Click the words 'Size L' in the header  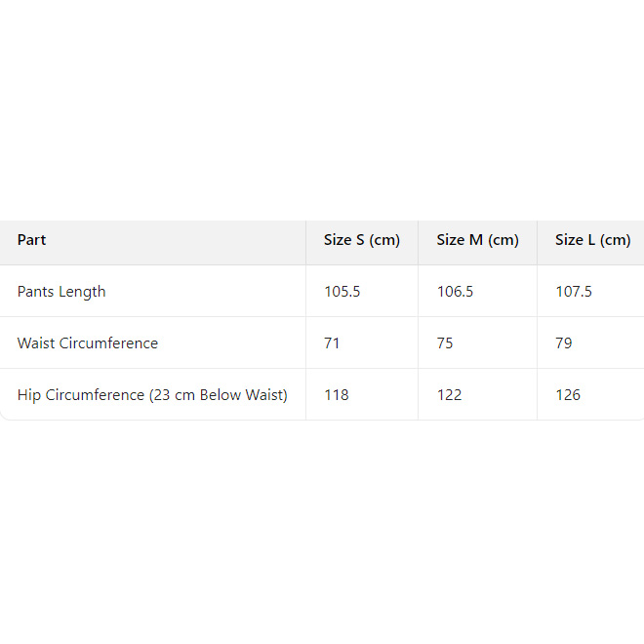576,240
